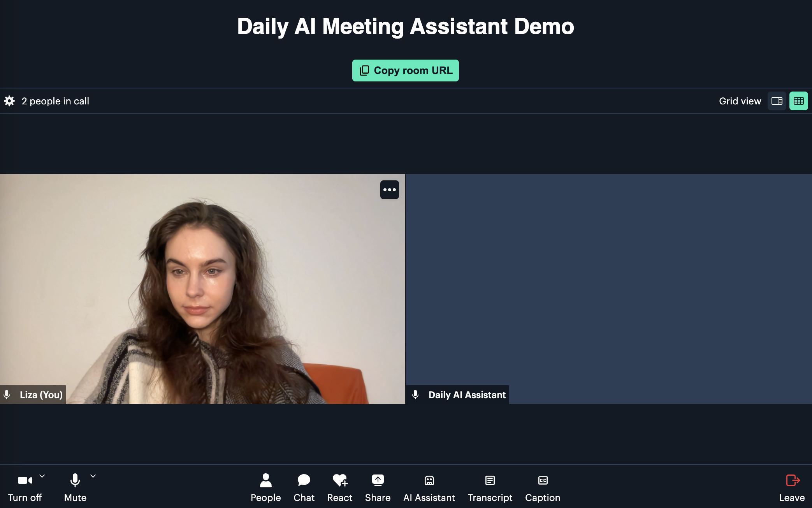This screenshot has height=508, width=812.
Task: Toggle the Mute microphone button
Action: tap(75, 487)
